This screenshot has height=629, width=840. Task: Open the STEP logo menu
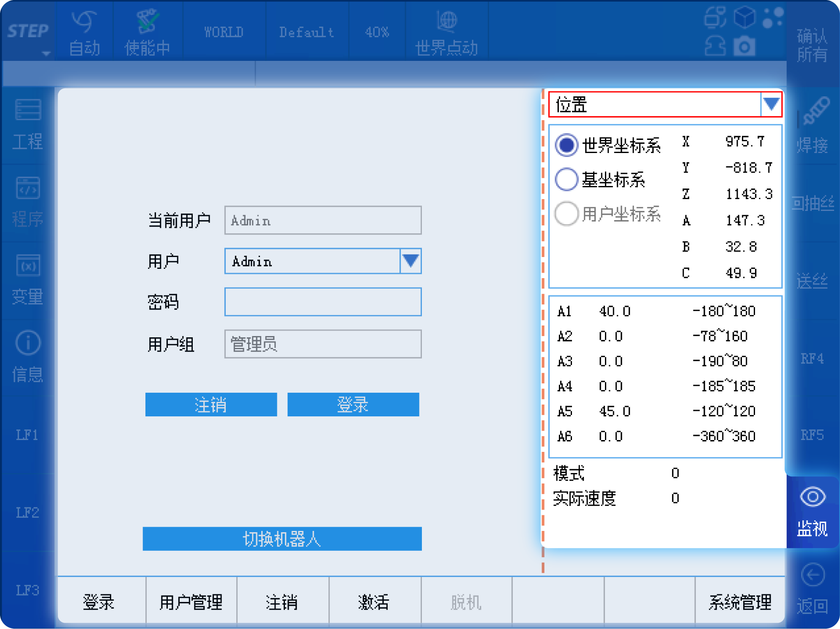point(28,32)
